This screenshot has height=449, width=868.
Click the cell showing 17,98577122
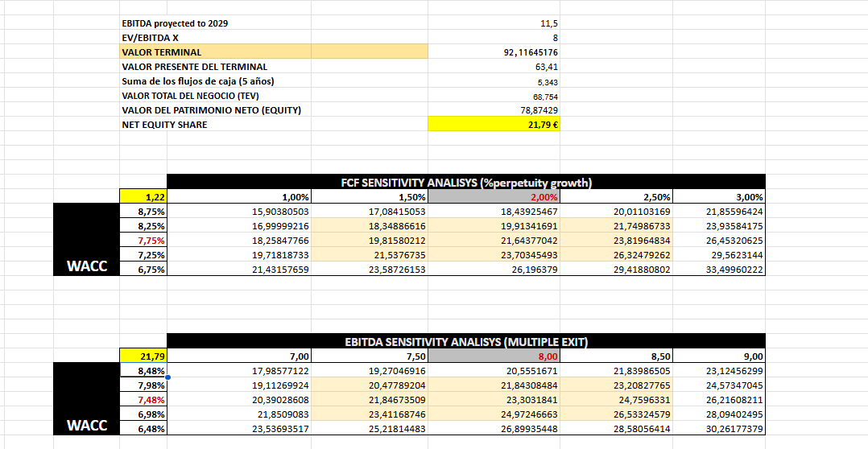(239, 370)
